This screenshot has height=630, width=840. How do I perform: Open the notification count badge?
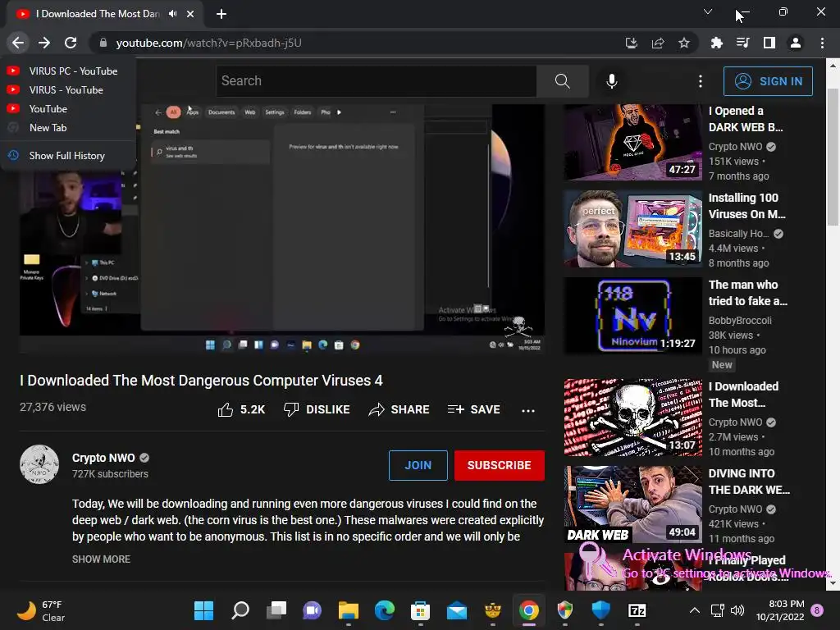pyautogui.click(x=818, y=610)
